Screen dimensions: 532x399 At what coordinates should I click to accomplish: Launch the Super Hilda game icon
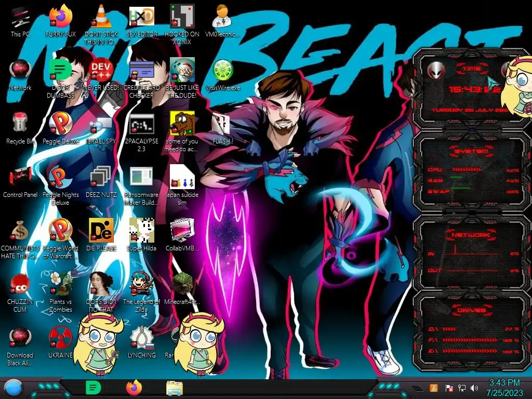tap(141, 235)
